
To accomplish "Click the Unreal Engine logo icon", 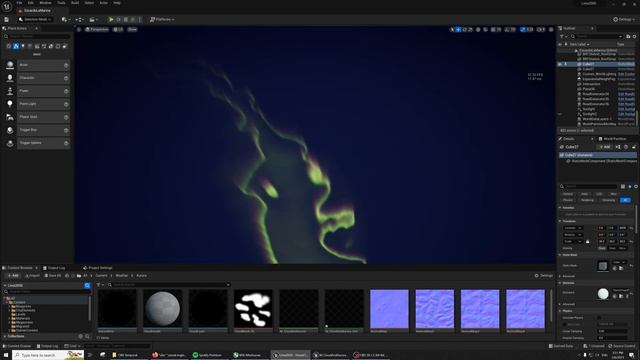I will pyautogui.click(x=7, y=6).
